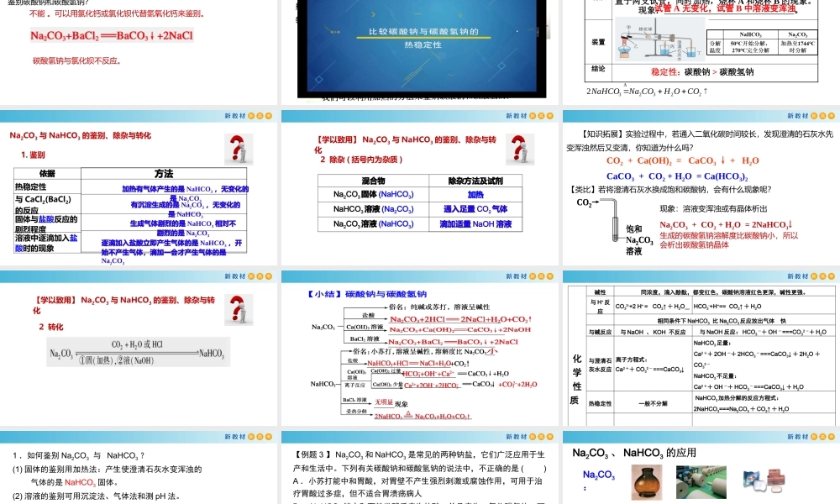Click the 新教材 label above the 应用 slide

tap(798, 437)
